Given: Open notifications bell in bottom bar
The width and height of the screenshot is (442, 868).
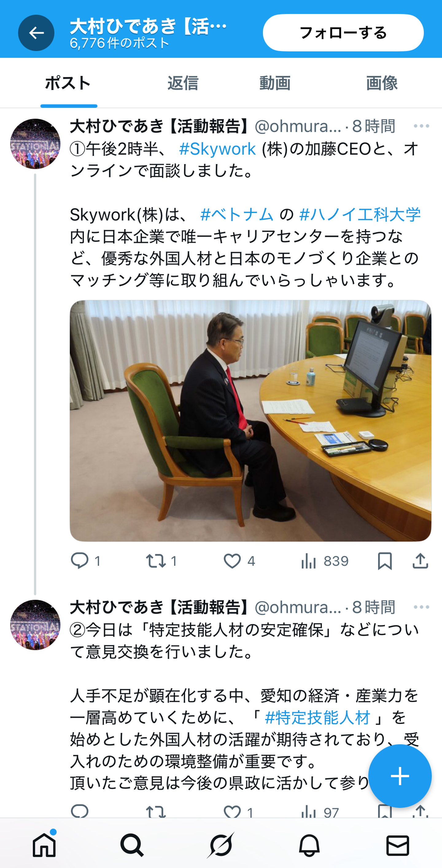Looking at the screenshot, I should tap(309, 845).
